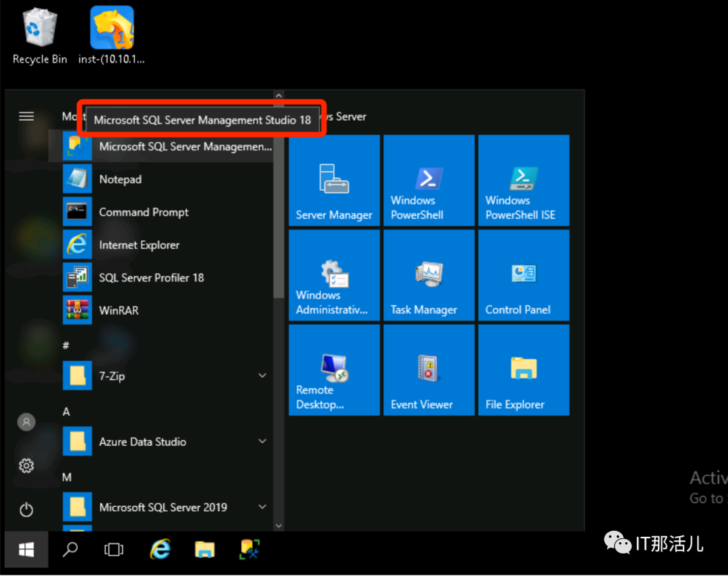Open the File Explorer tile
The width and height of the screenshot is (728, 576).
click(x=524, y=370)
